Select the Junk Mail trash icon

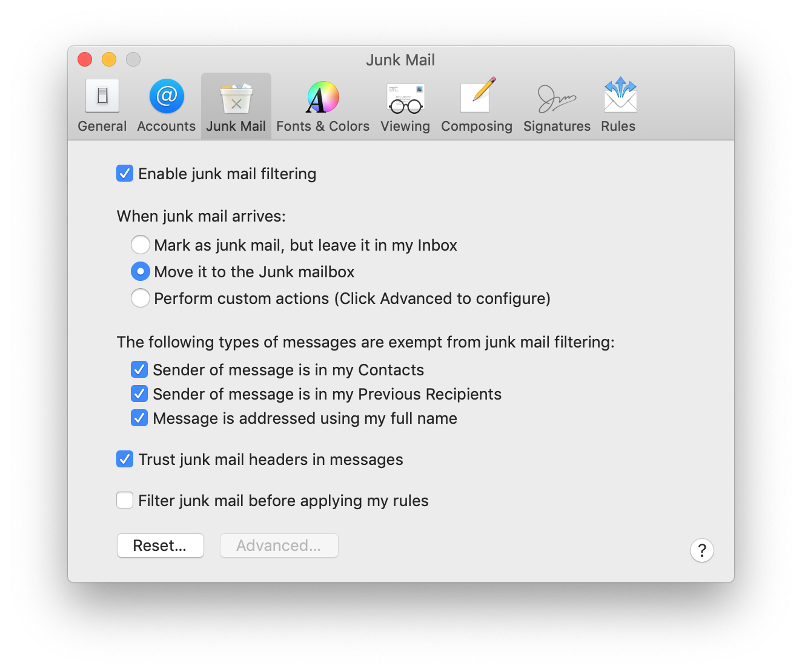pyautogui.click(x=236, y=98)
